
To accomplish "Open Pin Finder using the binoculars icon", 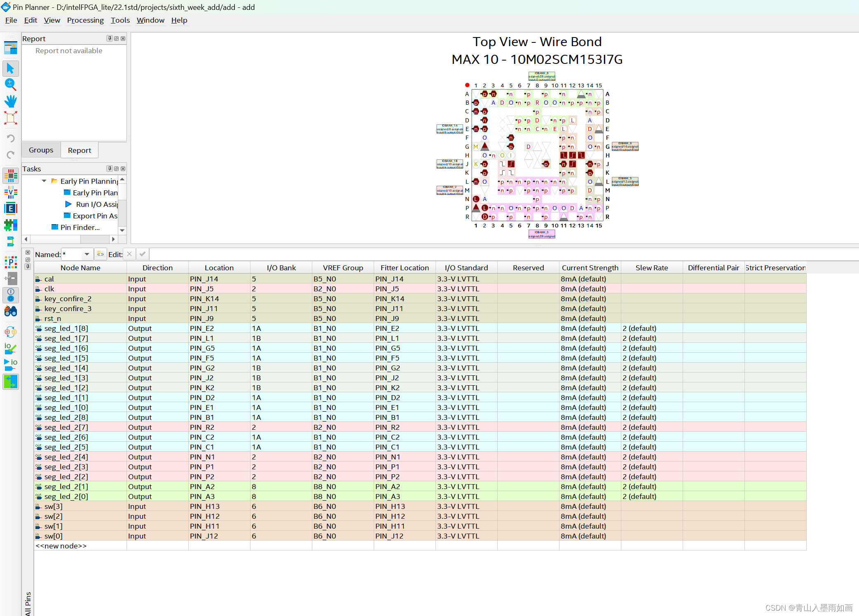I will [x=11, y=312].
